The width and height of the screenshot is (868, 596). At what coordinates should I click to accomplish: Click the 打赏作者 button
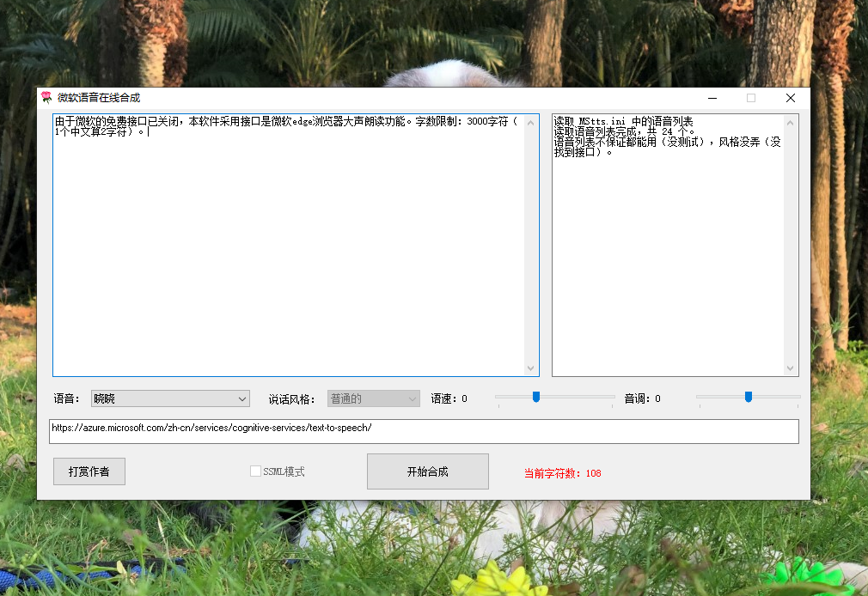[x=89, y=471]
